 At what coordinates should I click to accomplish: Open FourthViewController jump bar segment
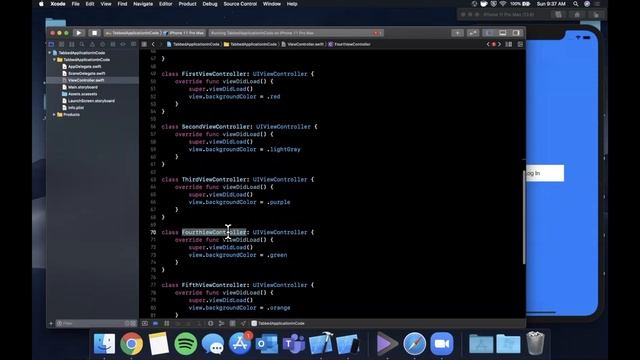349,44
